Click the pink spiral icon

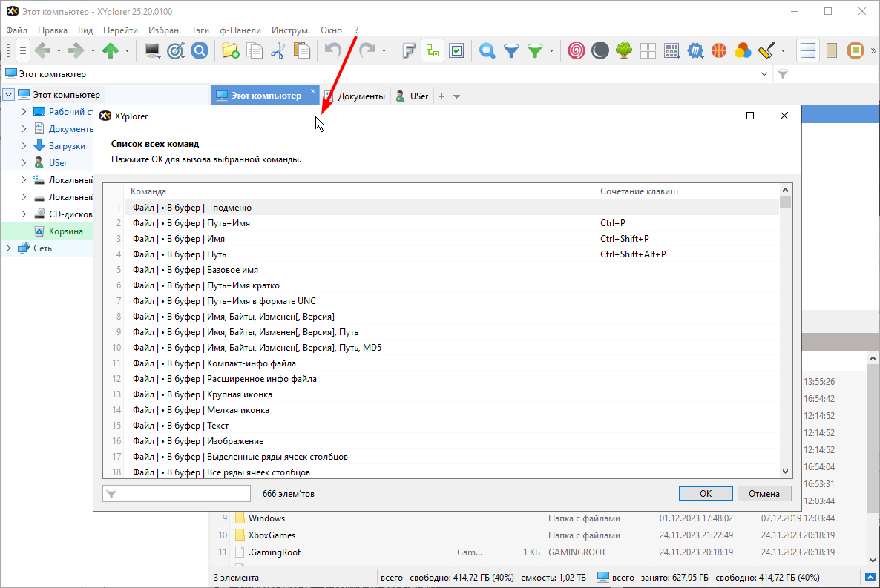click(576, 50)
